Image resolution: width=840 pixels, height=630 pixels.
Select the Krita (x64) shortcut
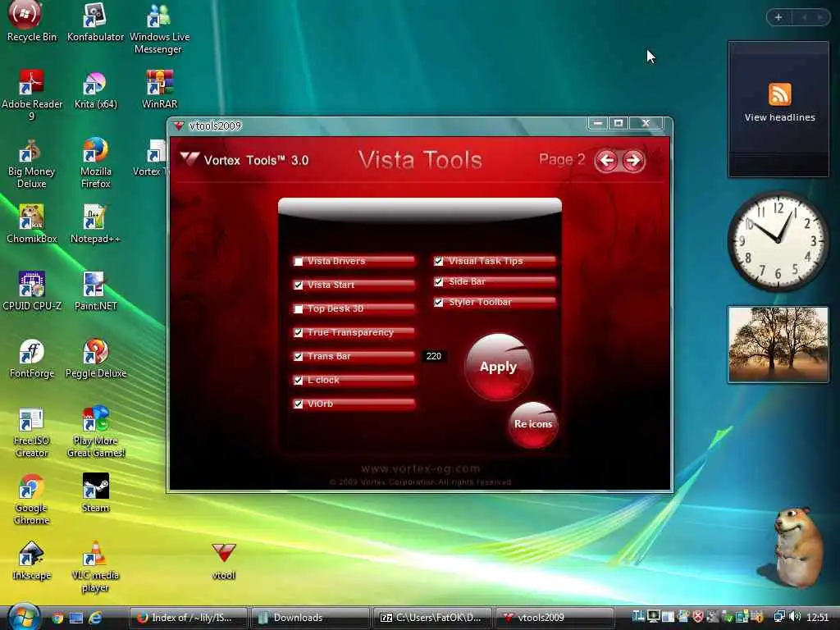(x=95, y=90)
